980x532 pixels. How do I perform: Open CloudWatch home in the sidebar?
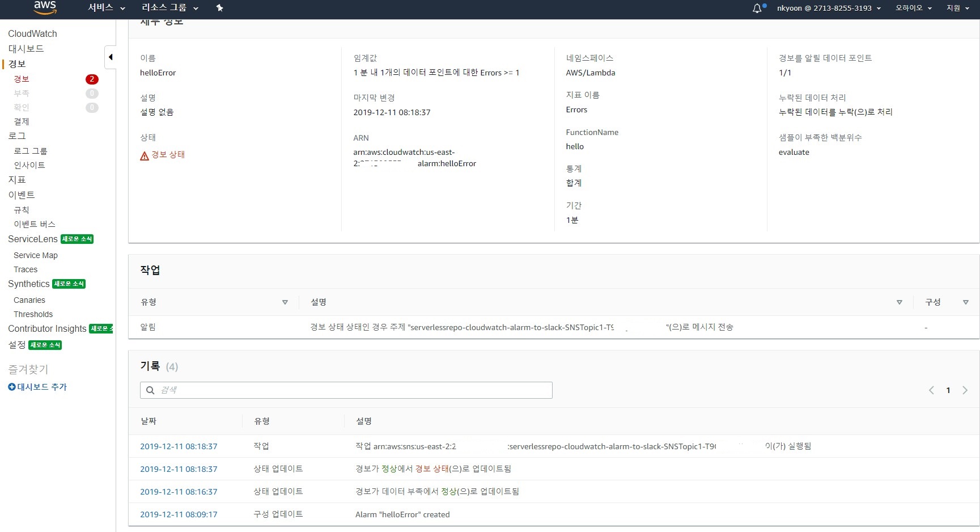pyautogui.click(x=32, y=34)
